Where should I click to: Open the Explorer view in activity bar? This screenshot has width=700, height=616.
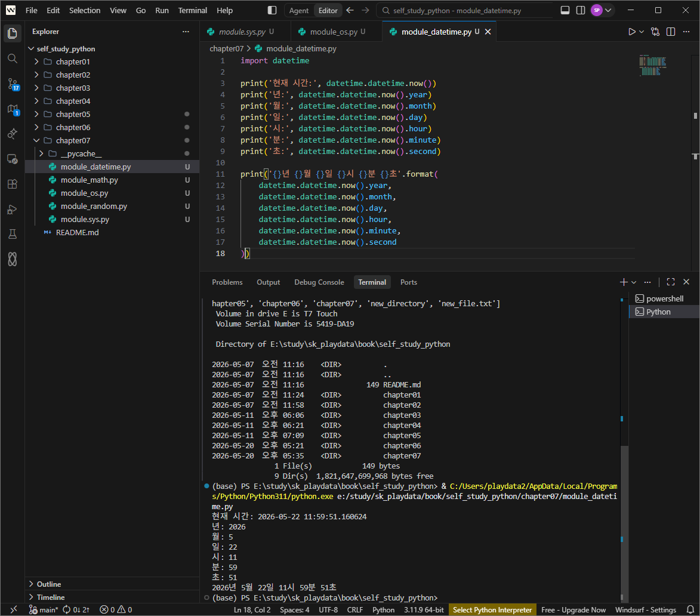pos(13,33)
